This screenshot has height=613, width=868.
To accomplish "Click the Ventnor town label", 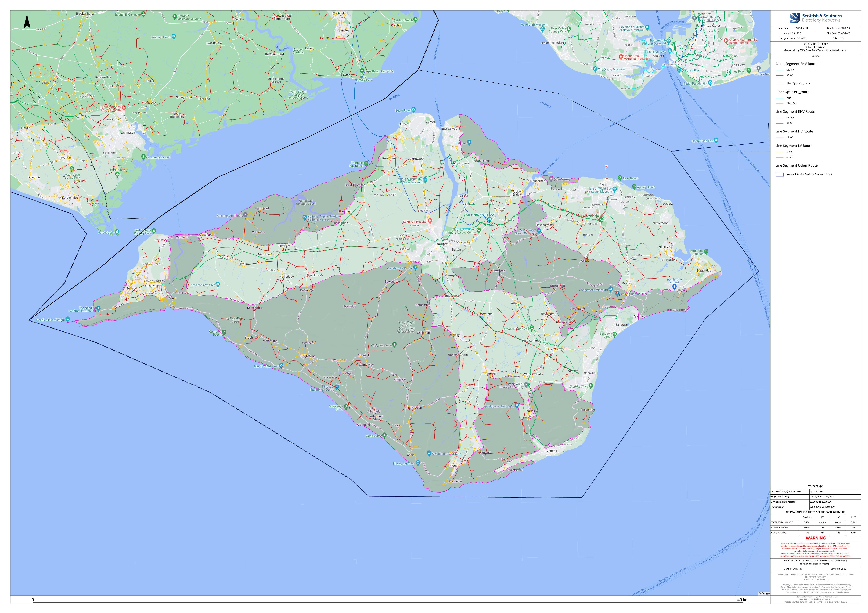I will point(552,451).
